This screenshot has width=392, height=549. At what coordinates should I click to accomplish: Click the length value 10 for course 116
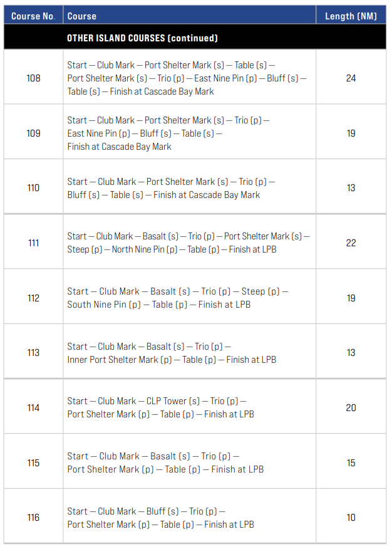(x=351, y=518)
